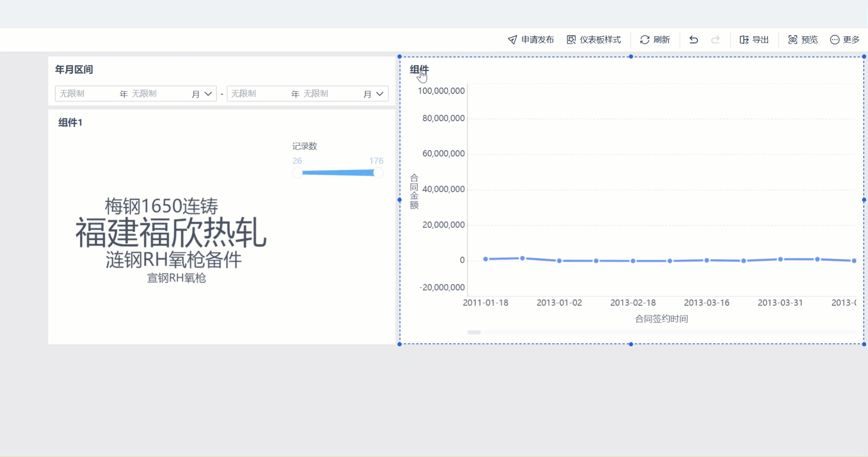
Task: Click the left handle of 记录数 slider
Action: click(298, 173)
